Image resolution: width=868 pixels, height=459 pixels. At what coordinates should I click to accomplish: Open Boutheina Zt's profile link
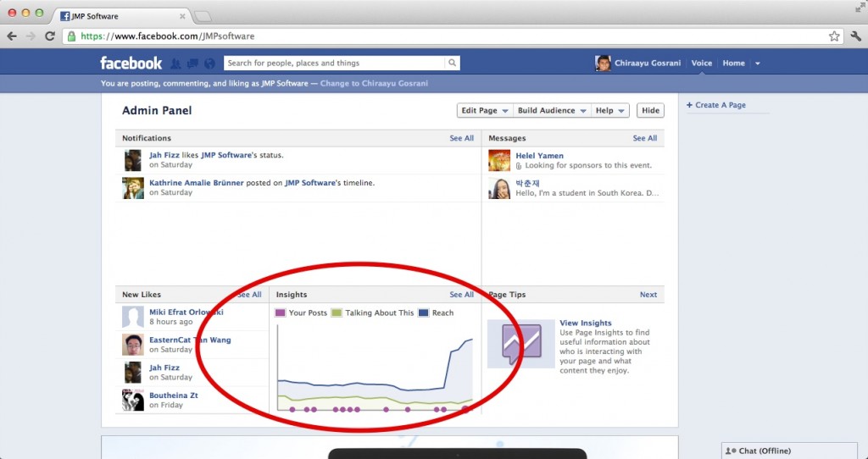tap(173, 395)
